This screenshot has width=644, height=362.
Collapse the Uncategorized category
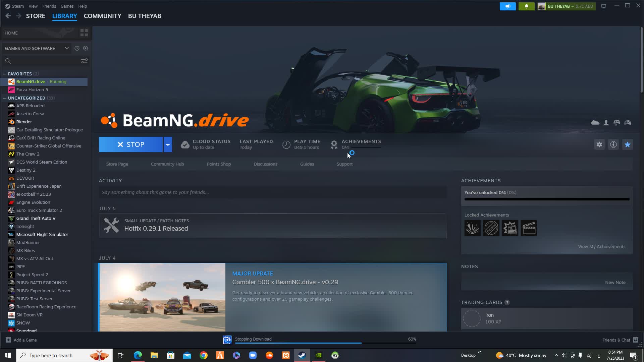pyautogui.click(x=5, y=98)
